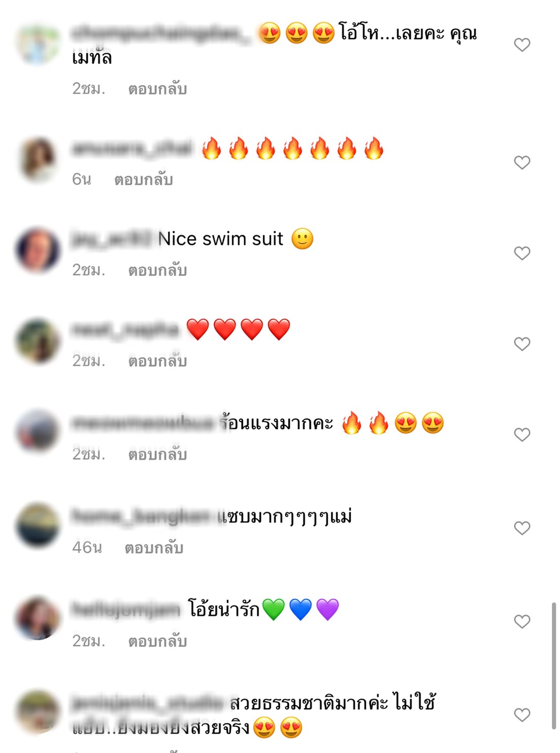This screenshot has height=753, width=560.
Task: Reply to the 'Nice swim suit' comment
Action: [x=157, y=270]
